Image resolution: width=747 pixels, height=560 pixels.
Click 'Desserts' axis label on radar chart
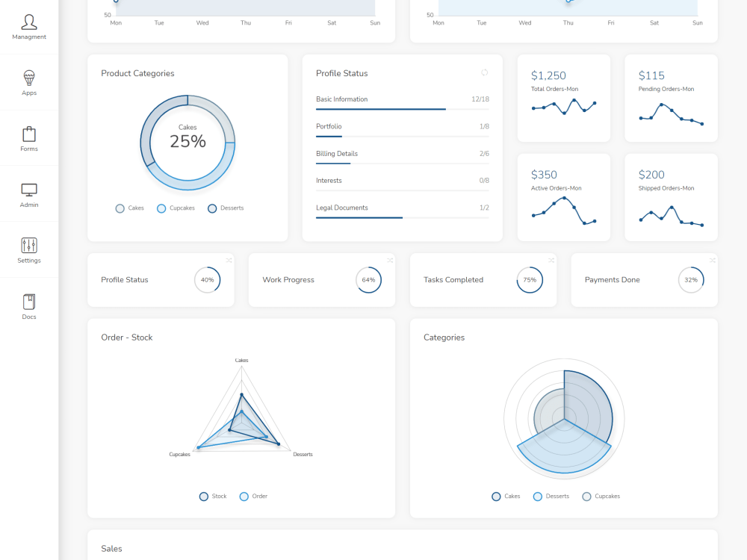pos(303,454)
